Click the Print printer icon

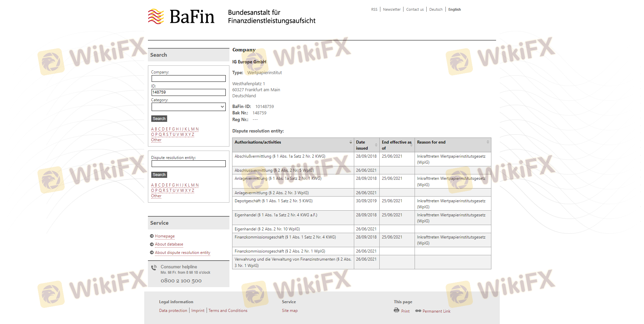click(396, 310)
